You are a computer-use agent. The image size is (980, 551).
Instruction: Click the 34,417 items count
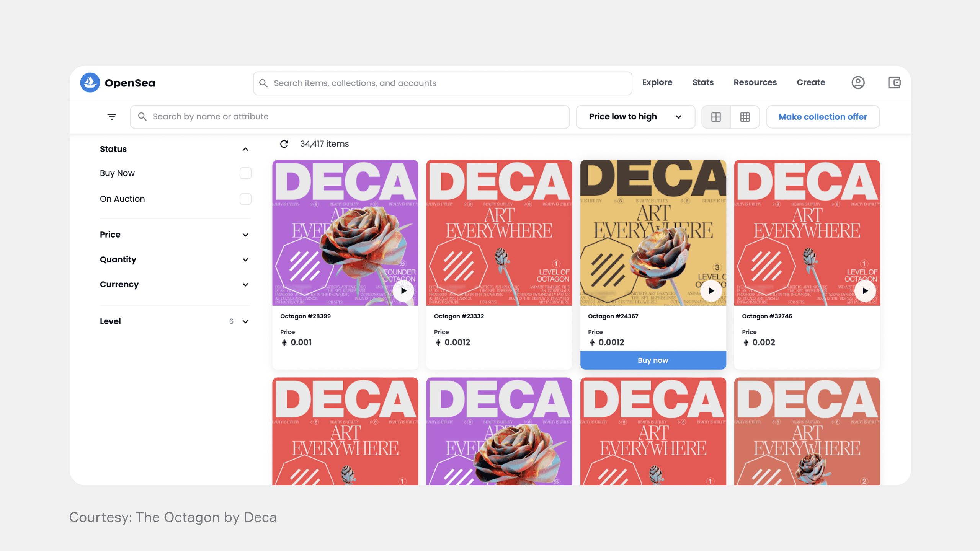(x=324, y=144)
